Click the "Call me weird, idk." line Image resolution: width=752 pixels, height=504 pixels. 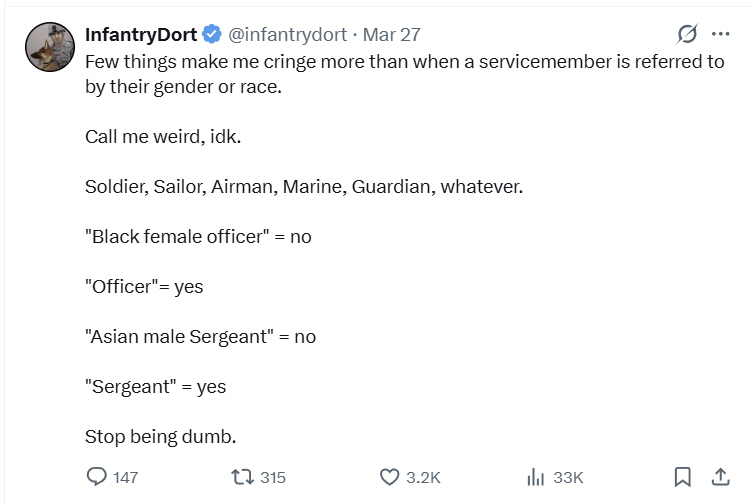pyautogui.click(x=163, y=135)
